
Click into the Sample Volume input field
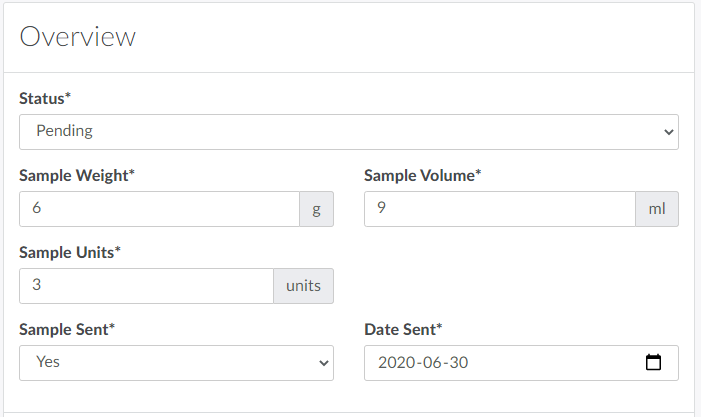pos(499,209)
